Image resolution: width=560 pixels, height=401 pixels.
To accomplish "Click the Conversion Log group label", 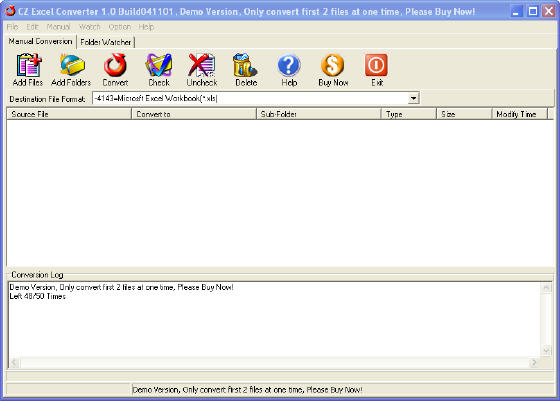I will [37, 275].
